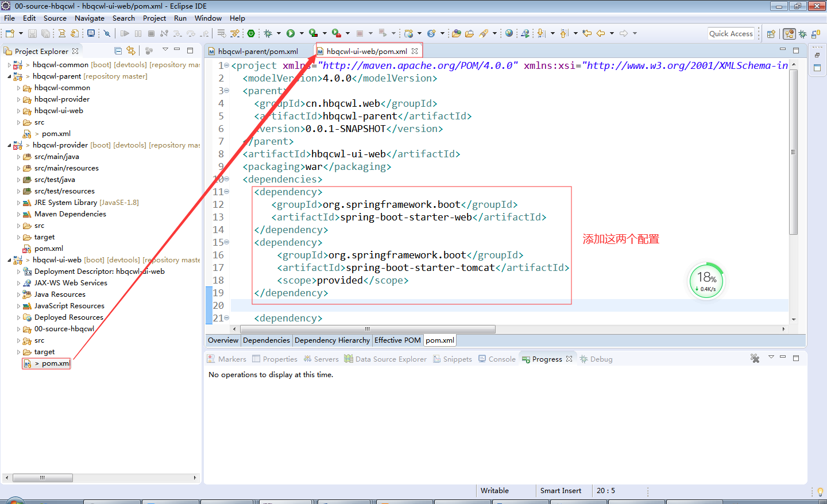Click the Smart Insert status bar entry
The width and height of the screenshot is (827, 504).
click(x=561, y=491)
